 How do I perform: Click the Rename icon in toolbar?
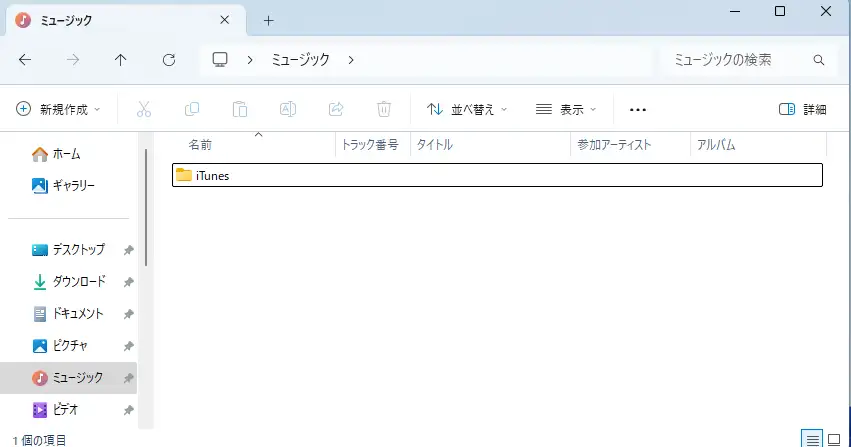click(x=288, y=109)
